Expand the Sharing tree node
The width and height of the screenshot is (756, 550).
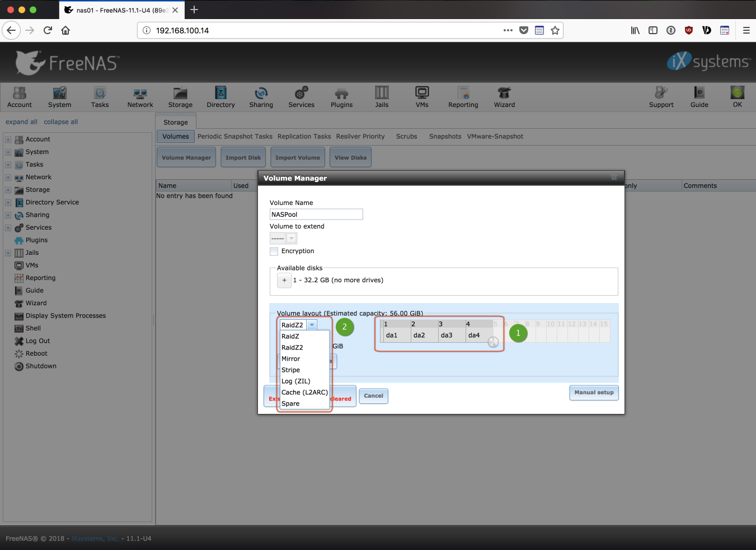[x=8, y=215]
